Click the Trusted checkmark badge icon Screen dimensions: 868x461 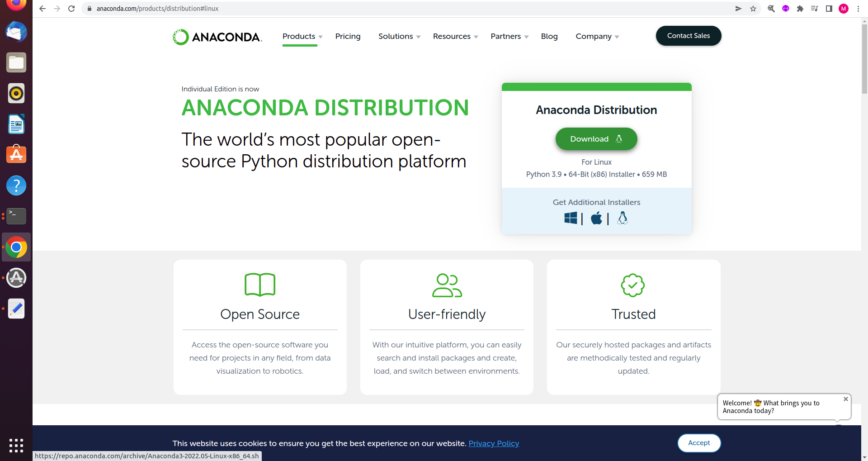633,285
